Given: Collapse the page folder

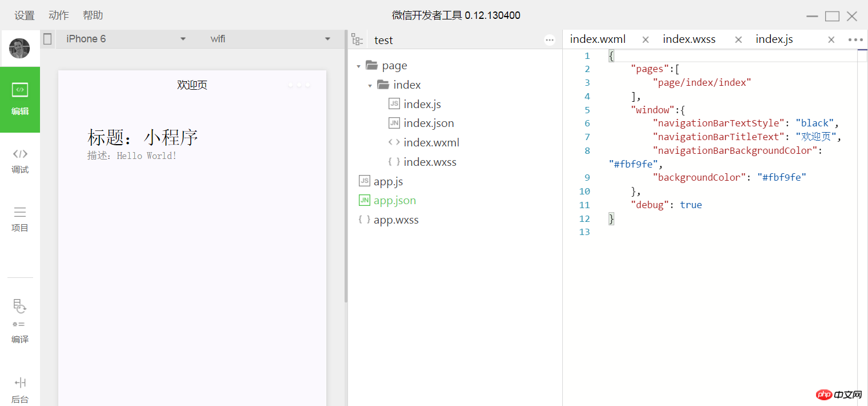Looking at the screenshot, I should [358, 66].
